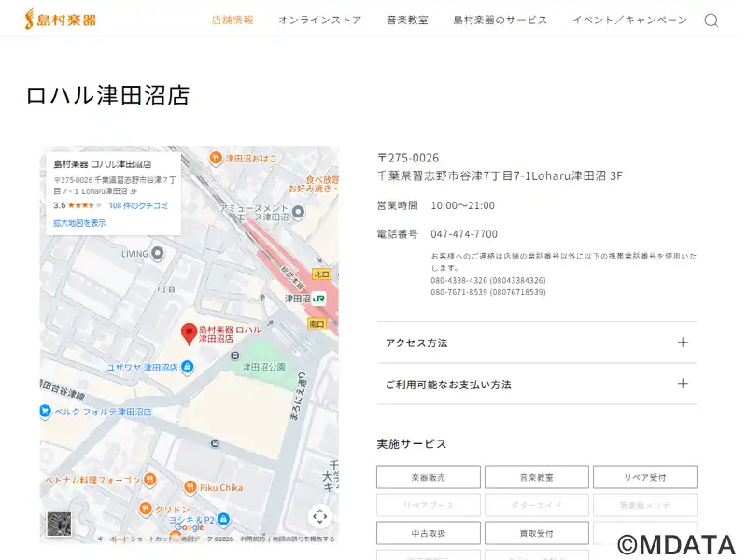Click the 拡大地図を表示 link

(x=79, y=223)
